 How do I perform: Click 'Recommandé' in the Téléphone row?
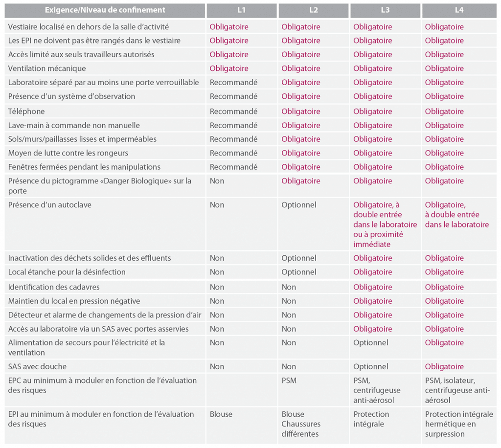coord(233,112)
